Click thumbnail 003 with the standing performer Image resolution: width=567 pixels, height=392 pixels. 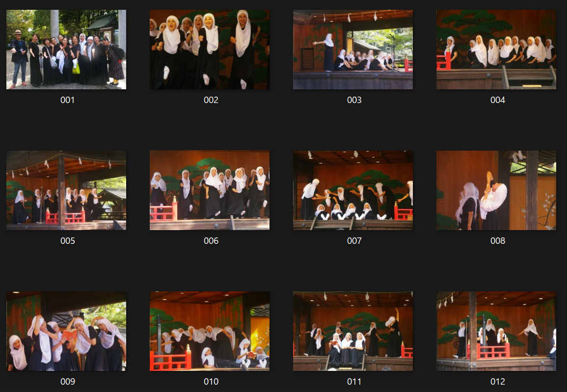tap(353, 50)
